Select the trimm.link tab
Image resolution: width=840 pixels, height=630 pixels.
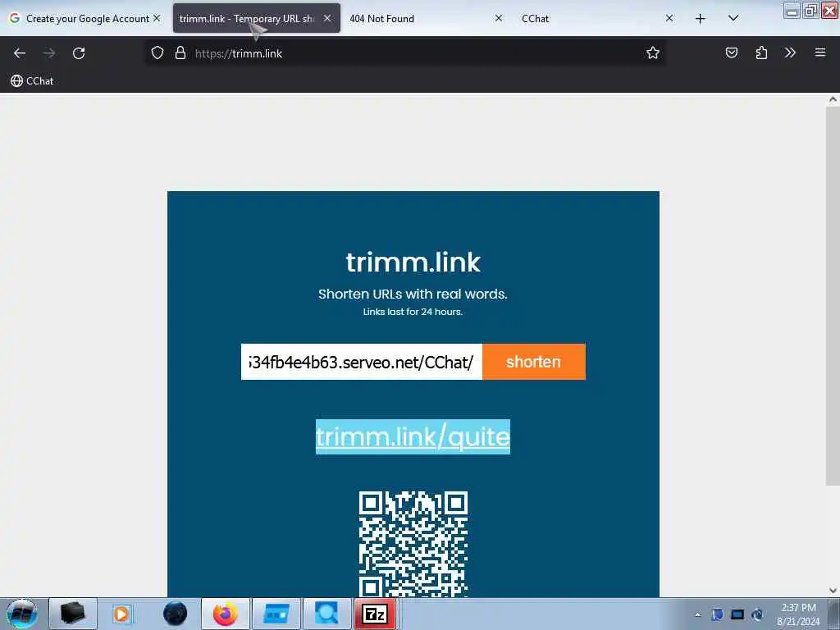click(256, 19)
